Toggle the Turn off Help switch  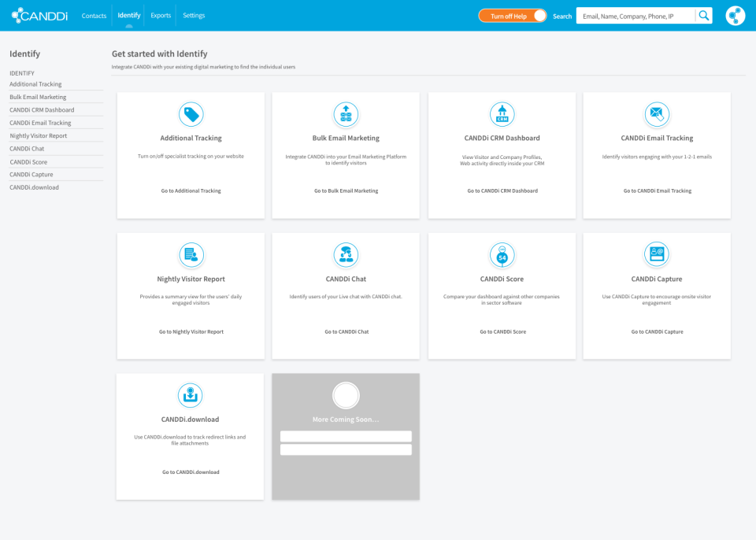coord(513,16)
